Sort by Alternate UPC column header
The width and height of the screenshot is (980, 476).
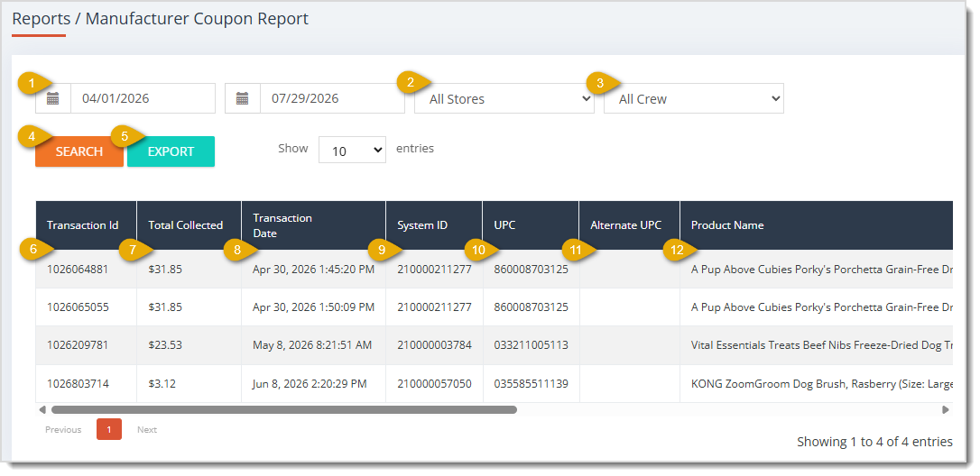629,225
